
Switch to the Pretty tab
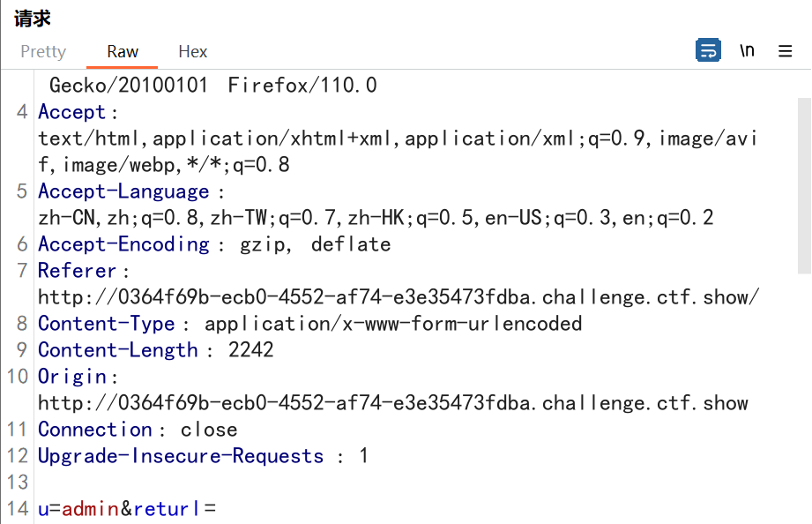click(x=42, y=51)
